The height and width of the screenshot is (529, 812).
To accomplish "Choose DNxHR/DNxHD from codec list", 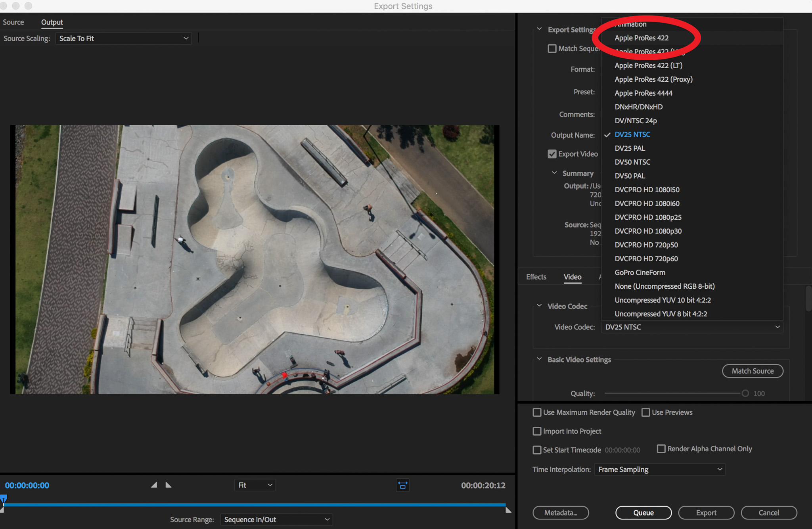I will [692, 107].
